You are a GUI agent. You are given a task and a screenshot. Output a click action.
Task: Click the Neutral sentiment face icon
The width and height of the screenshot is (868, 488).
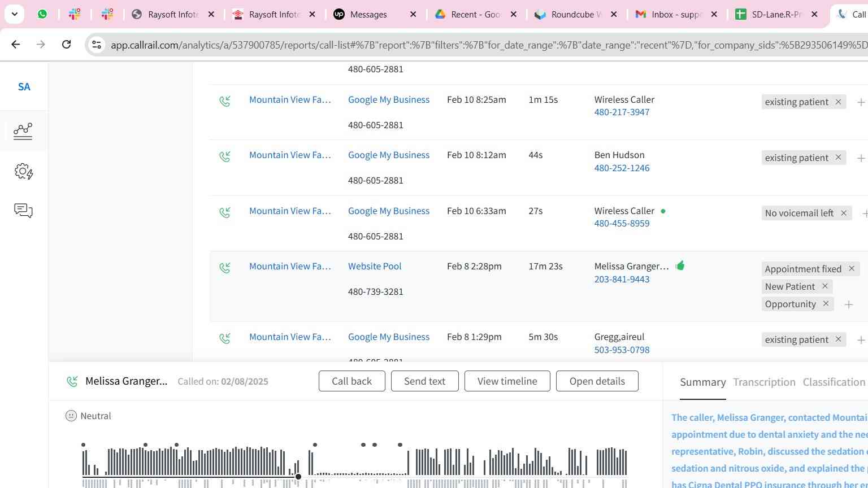pos(71,416)
